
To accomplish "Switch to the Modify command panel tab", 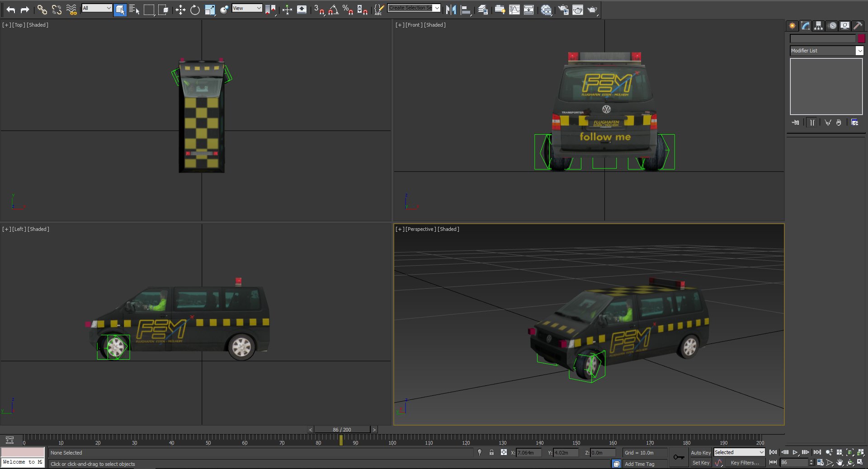I will point(805,26).
